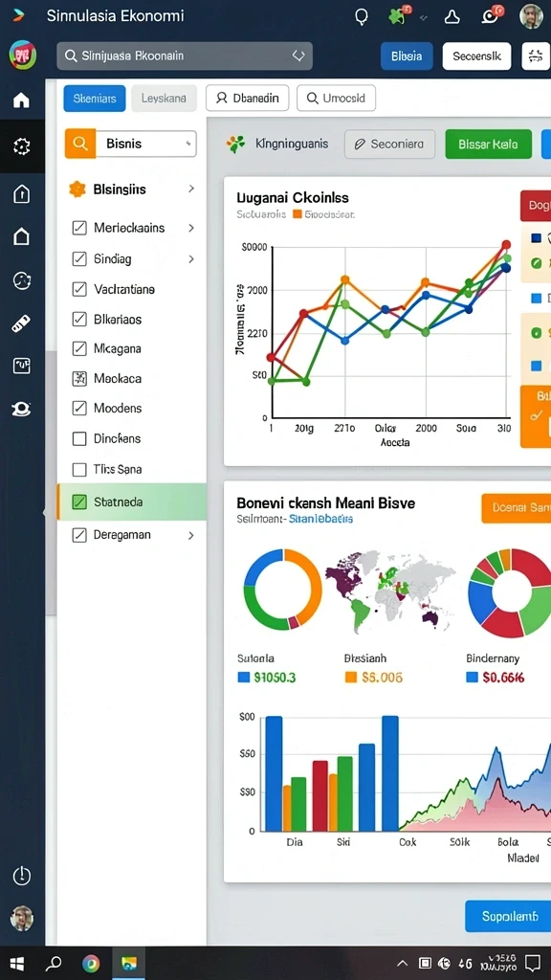551x980 pixels.
Task: Click the power icon in the sidebar
Action: 22,875
